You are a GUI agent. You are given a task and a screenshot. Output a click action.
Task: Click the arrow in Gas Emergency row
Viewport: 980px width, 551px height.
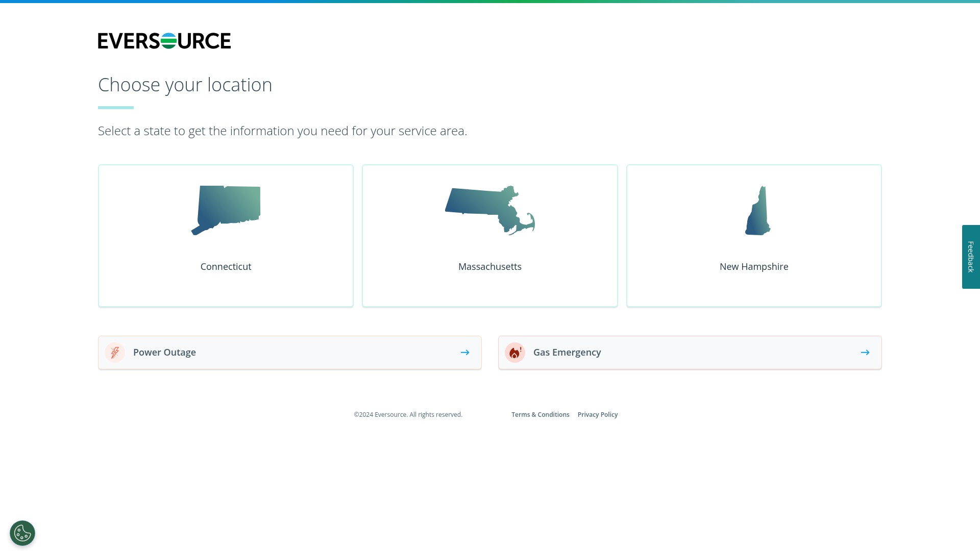tap(865, 353)
